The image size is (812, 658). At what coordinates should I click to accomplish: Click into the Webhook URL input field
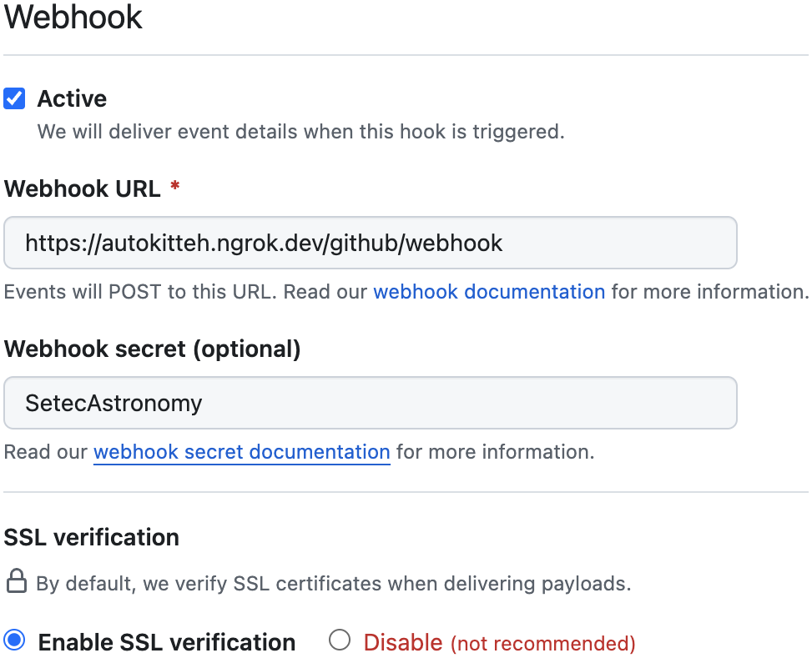point(371,243)
